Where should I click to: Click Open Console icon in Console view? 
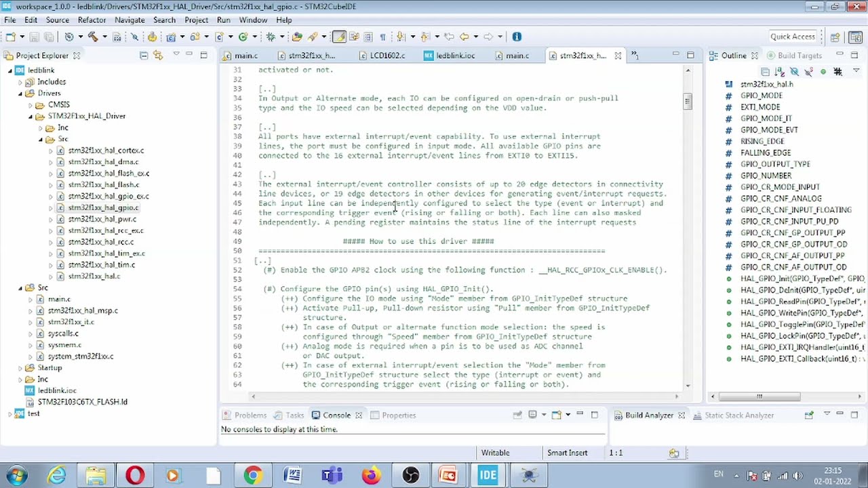pyautogui.click(x=556, y=415)
